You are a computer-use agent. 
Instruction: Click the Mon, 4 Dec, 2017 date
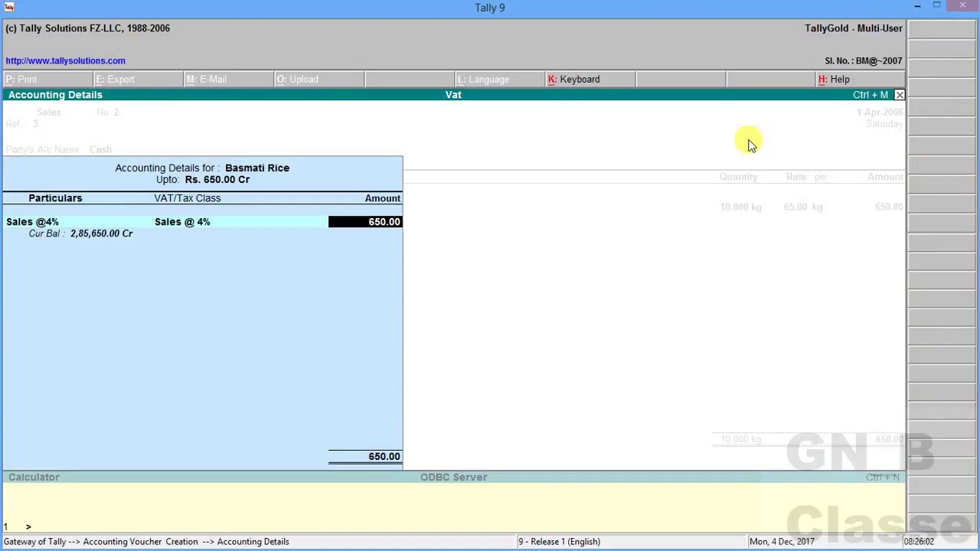tap(782, 542)
